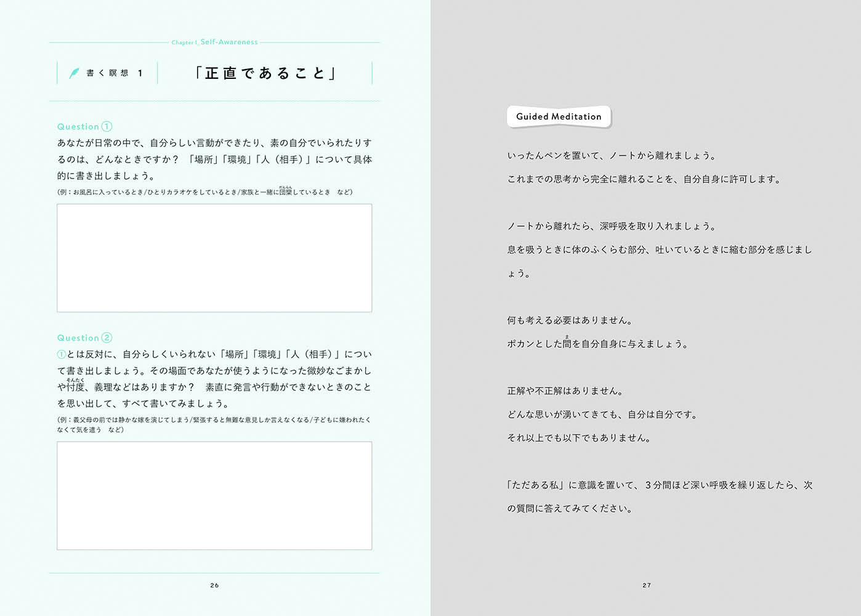Click the Chapter 1 Self-Awareness header
Viewport: 861px width, 616px height.
point(214,42)
